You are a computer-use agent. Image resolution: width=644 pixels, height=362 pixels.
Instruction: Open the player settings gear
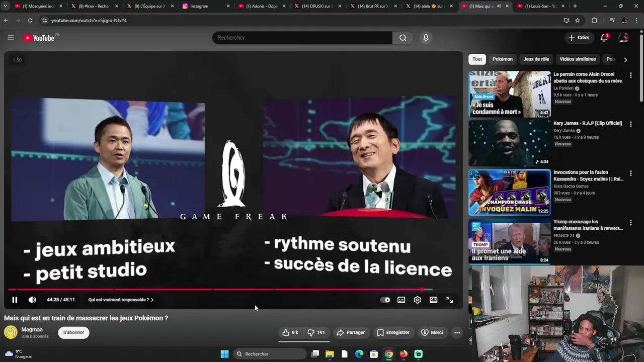click(x=417, y=300)
